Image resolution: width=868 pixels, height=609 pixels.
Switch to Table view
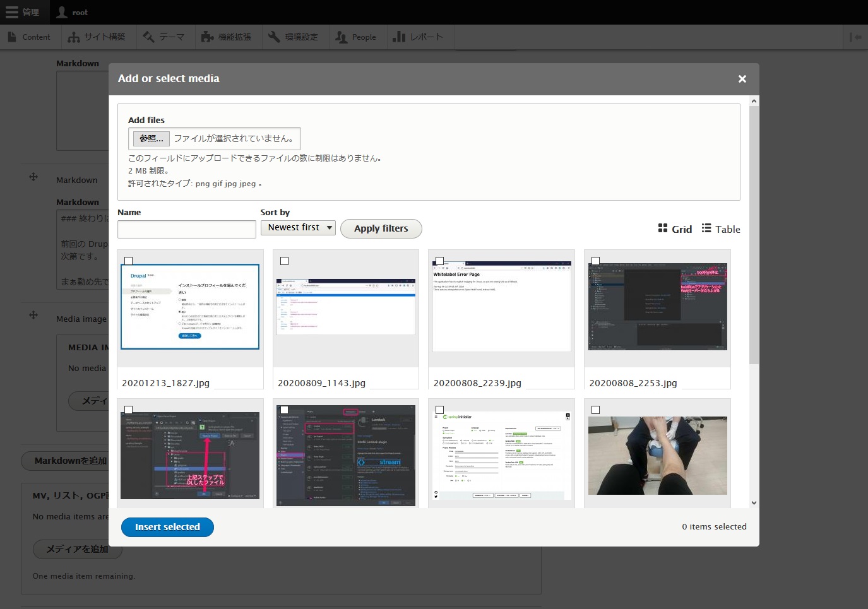(721, 229)
